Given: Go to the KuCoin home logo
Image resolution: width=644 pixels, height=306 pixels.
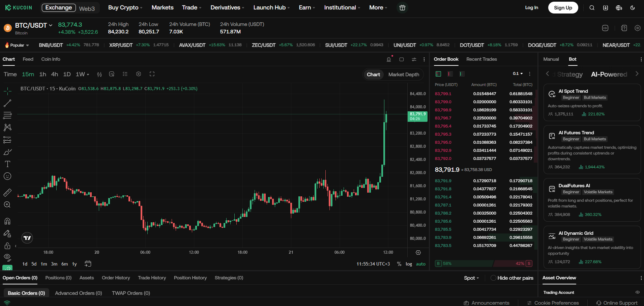Looking at the screenshot, I should 19,8.
